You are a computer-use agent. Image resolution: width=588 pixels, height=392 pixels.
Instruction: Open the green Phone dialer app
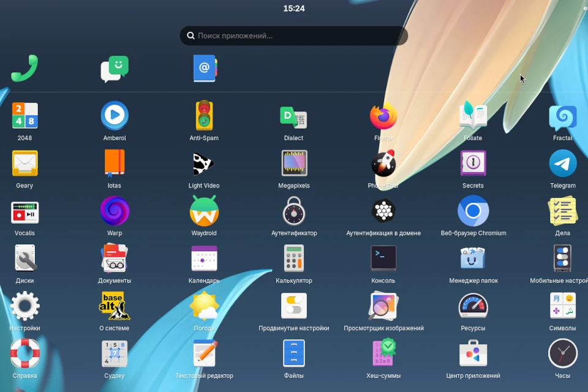coord(24,69)
